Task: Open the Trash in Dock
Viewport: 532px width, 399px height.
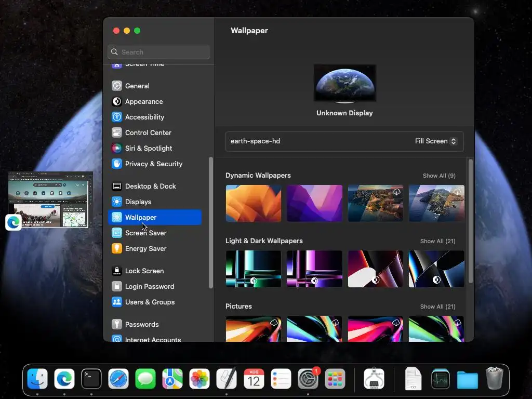Action: pyautogui.click(x=495, y=378)
